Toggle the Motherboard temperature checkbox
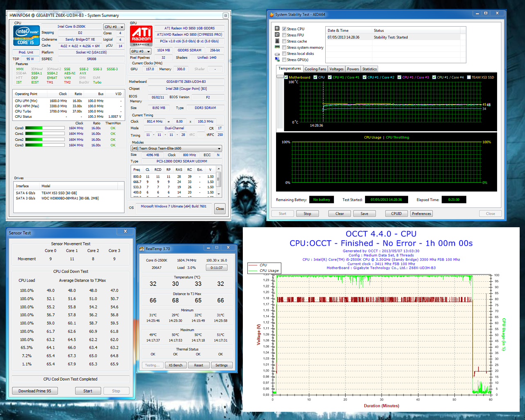The width and height of the screenshot is (525, 420). tap(286, 77)
